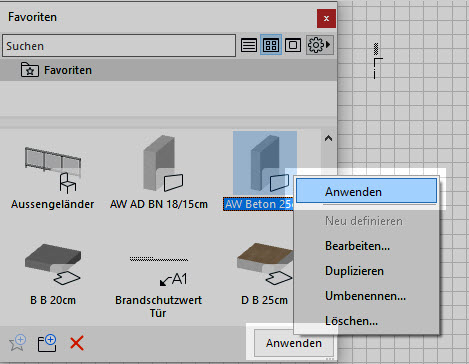Choose Umbenennen... in the context menu
Screen dimensions: 469x364
click(366, 296)
